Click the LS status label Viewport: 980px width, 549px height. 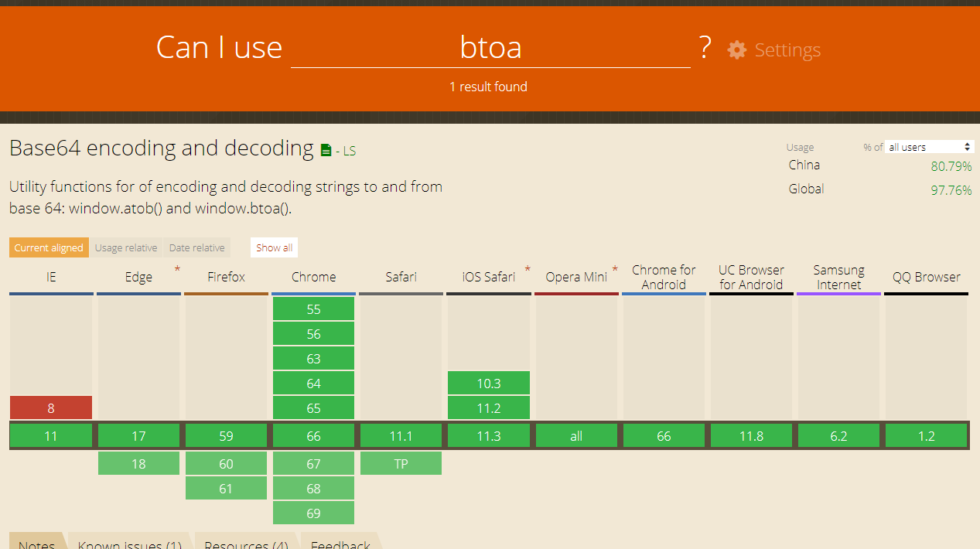click(349, 151)
